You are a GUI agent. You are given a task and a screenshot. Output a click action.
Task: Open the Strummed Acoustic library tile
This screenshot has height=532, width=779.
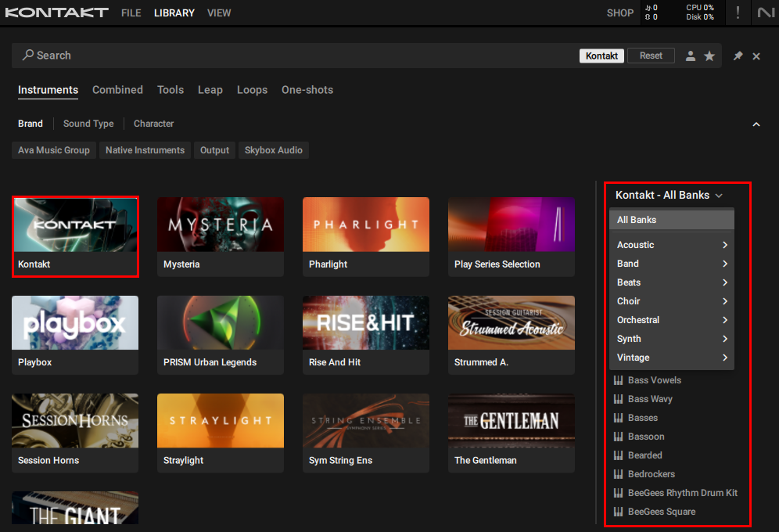coord(512,336)
